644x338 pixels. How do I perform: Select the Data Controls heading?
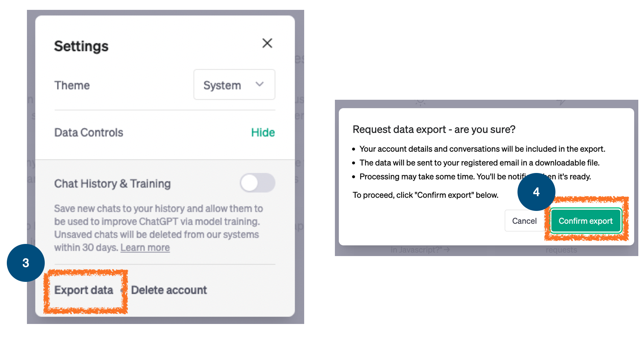coord(88,132)
